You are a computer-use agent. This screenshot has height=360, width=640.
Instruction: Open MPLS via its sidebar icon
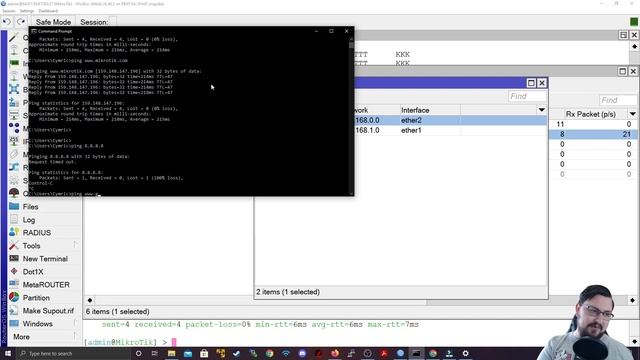[14, 154]
